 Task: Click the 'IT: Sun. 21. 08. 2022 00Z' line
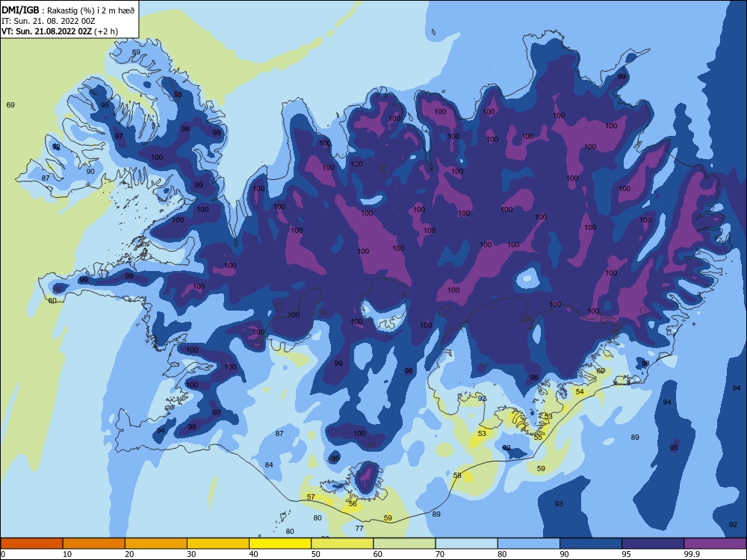pyautogui.click(x=48, y=21)
